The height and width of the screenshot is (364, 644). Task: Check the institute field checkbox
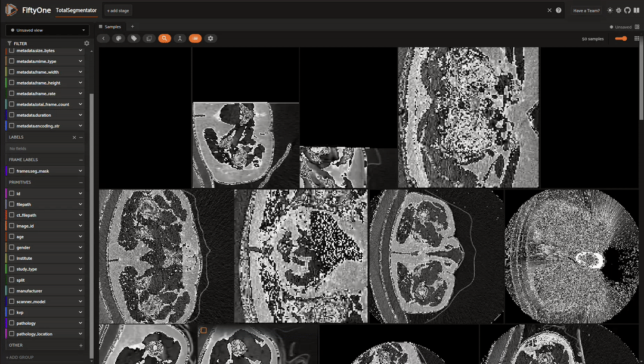tap(11, 258)
